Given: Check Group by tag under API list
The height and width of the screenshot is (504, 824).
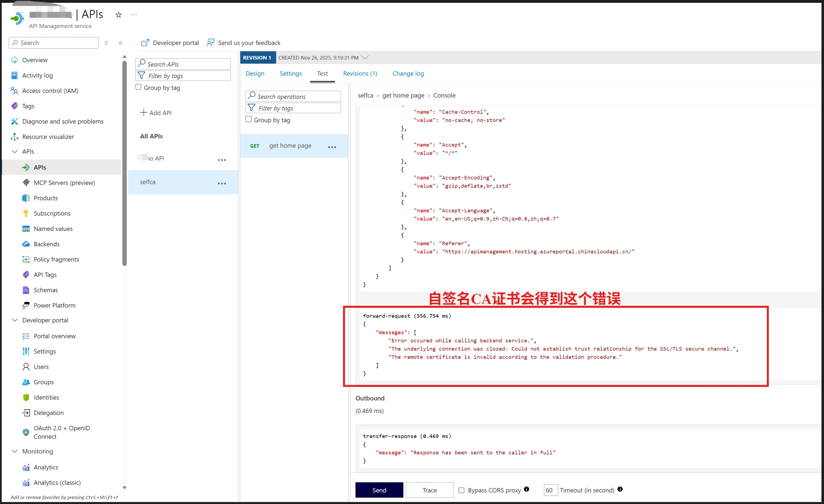Looking at the screenshot, I should point(139,87).
